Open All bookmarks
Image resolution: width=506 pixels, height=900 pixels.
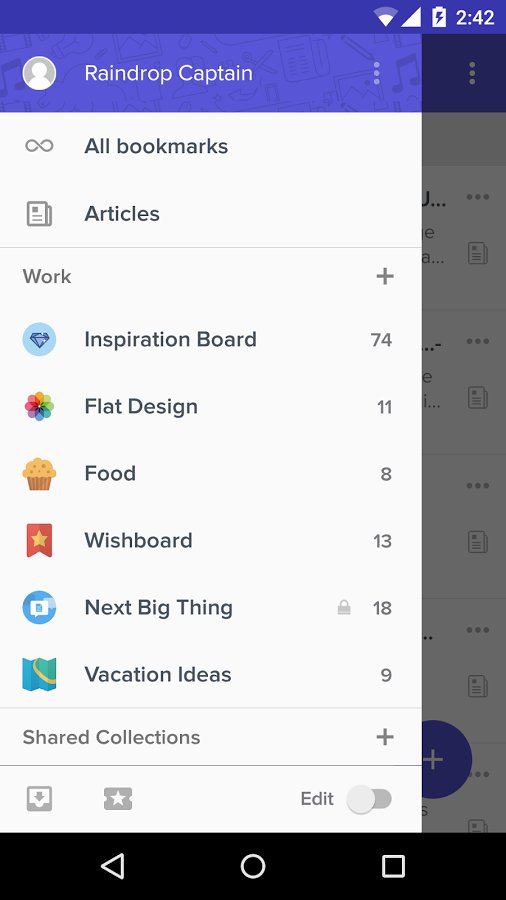coord(211,146)
